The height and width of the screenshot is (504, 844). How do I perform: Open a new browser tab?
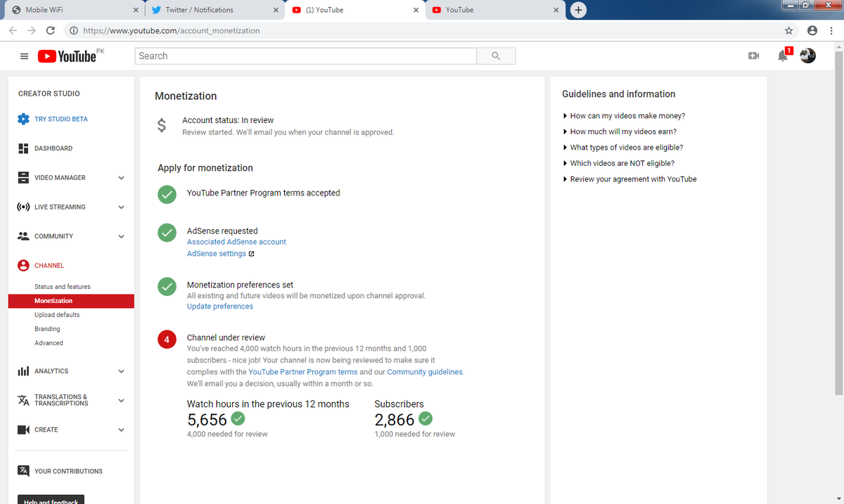tap(578, 10)
